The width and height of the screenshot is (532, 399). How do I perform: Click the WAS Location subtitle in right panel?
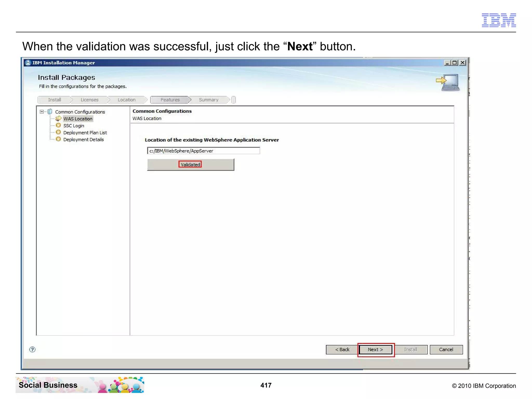[x=147, y=118]
